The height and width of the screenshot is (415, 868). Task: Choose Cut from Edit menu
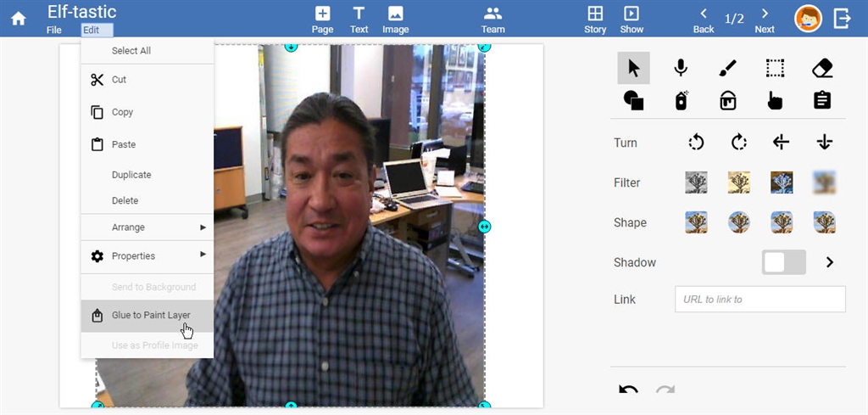[x=147, y=80]
